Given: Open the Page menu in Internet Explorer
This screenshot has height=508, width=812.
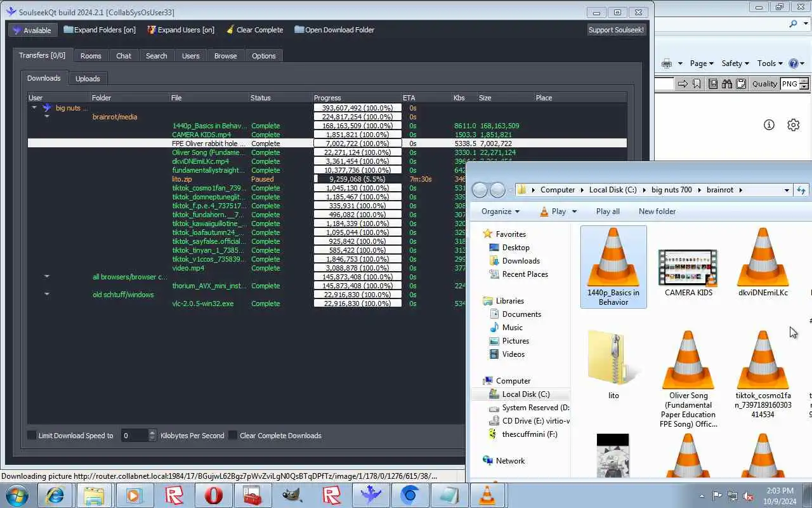Looking at the screenshot, I should [702, 63].
